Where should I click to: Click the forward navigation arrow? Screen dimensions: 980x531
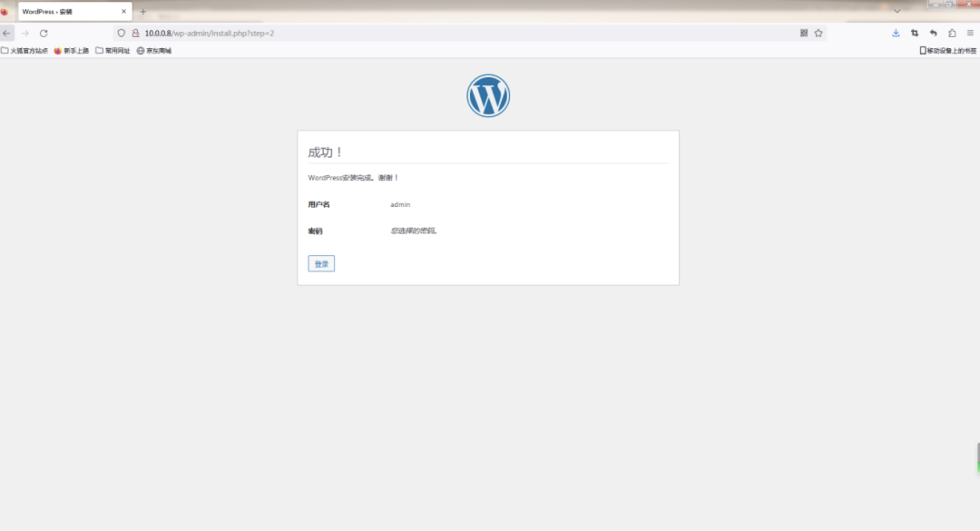25,34
